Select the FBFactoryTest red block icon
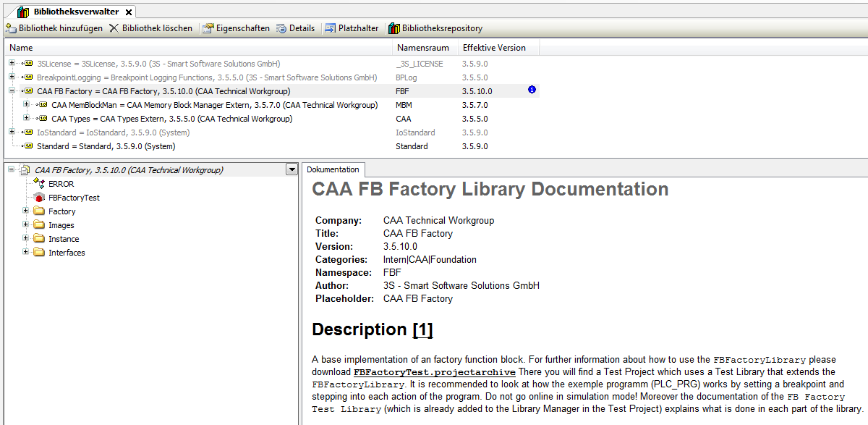Screen dimensions: 868x425 (x=40, y=198)
